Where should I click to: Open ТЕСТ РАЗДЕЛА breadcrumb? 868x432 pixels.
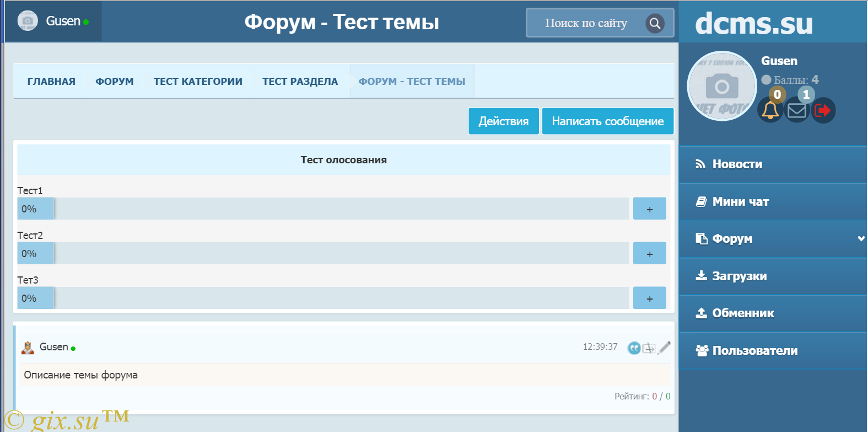[300, 82]
